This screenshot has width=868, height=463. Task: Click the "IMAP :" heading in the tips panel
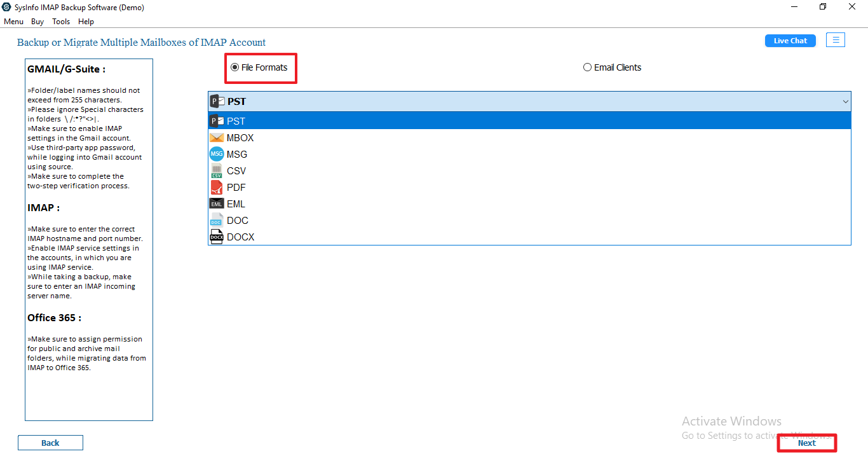pos(44,208)
